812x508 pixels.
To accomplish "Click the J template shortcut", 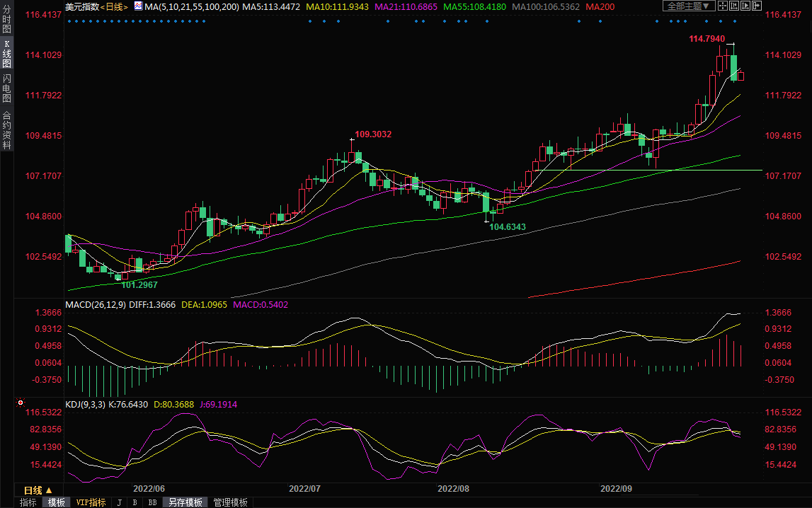I will (119, 502).
